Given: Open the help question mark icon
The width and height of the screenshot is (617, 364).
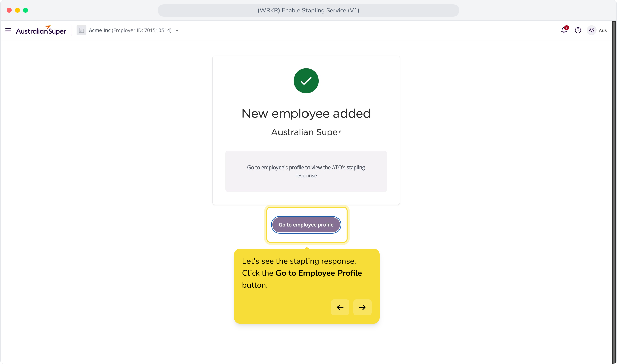Looking at the screenshot, I should point(578,30).
